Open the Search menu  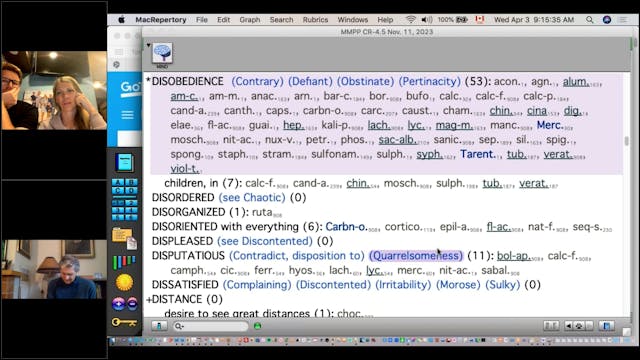click(281, 20)
